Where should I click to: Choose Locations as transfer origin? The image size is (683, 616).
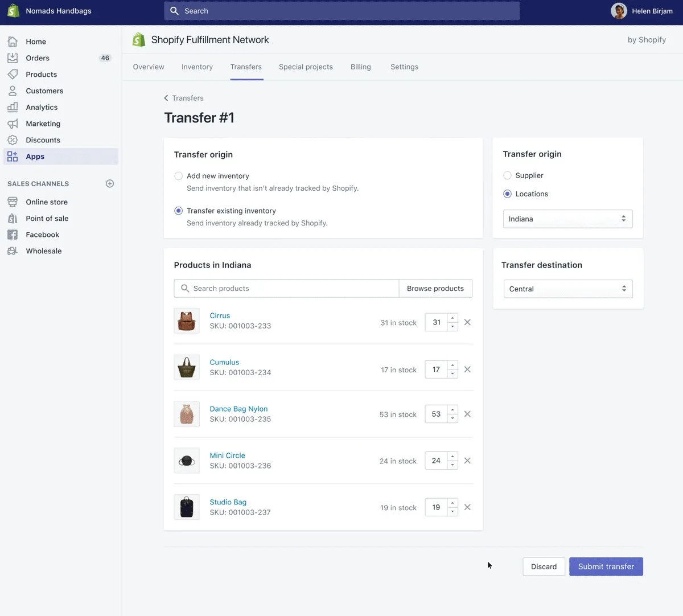click(508, 194)
